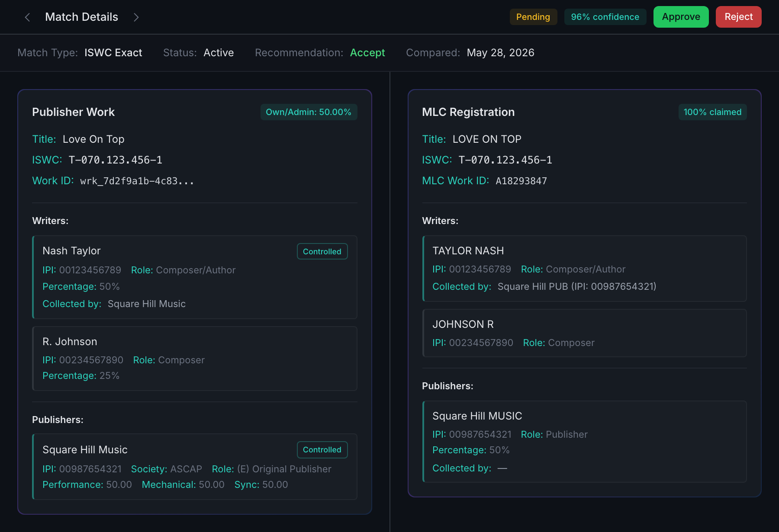Click the MLC publisher Role: Publisher value
The image size is (779, 532).
click(567, 435)
